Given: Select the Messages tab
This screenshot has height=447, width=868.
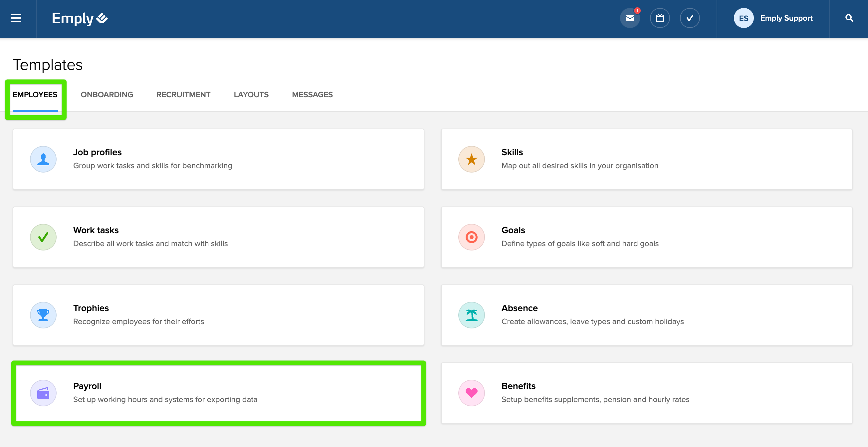Looking at the screenshot, I should [x=312, y=95].
